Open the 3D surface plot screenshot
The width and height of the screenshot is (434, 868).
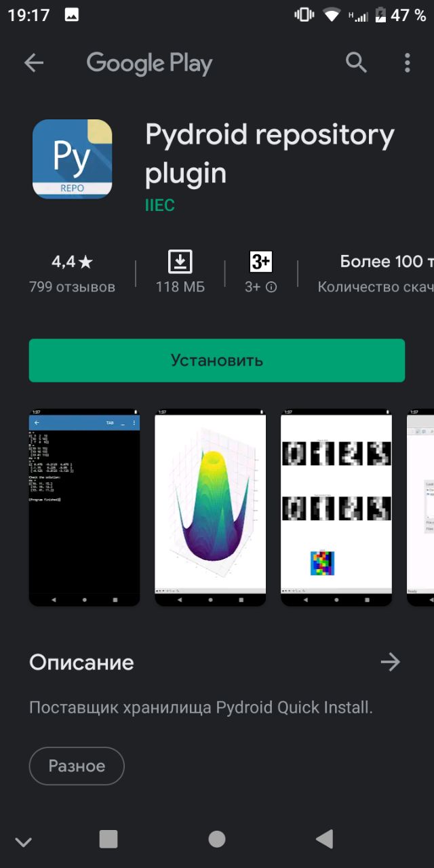tap(210, 507)
